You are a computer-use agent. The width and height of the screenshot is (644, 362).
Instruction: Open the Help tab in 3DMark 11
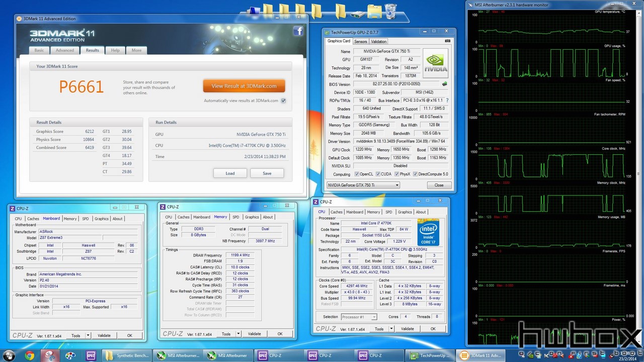[x=115, y=50]
